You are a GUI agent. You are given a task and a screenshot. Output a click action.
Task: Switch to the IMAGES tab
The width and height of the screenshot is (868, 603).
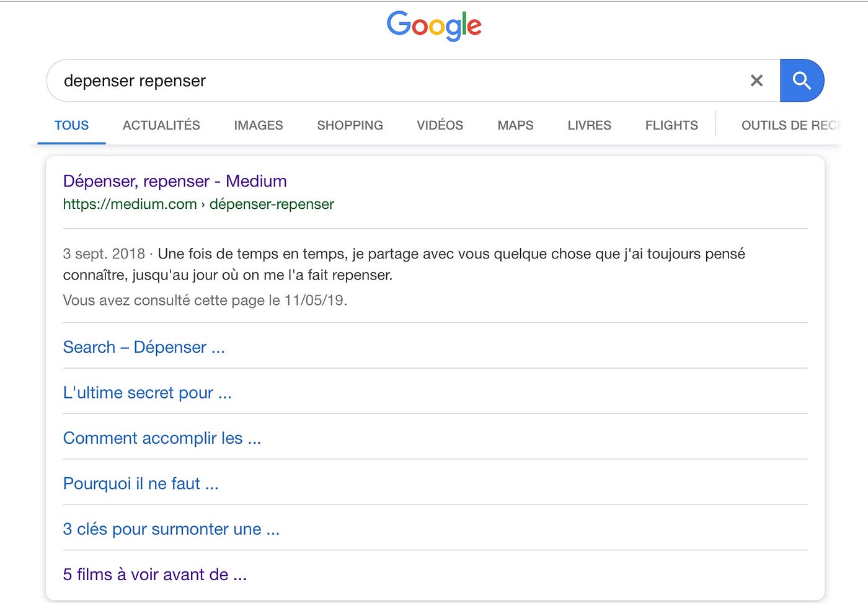(x=259, y=125)
